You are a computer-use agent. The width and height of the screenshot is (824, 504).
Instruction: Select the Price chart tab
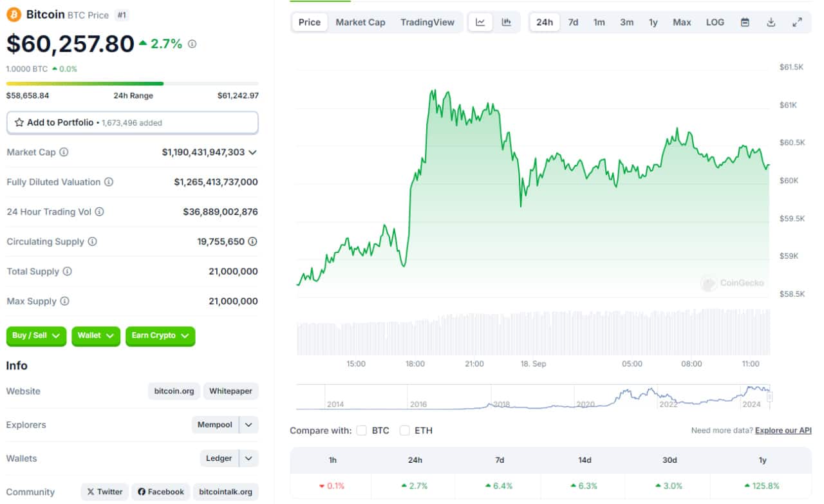(310, 22)
